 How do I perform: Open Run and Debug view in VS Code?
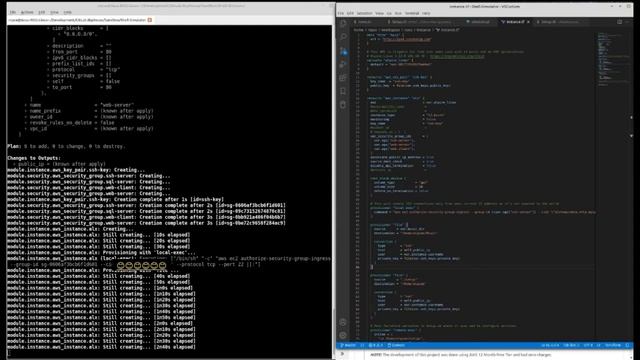point(343,64)
